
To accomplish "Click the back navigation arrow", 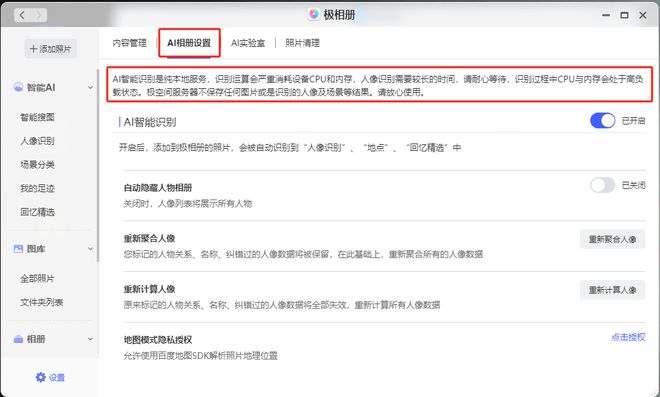I will point(22,16).
